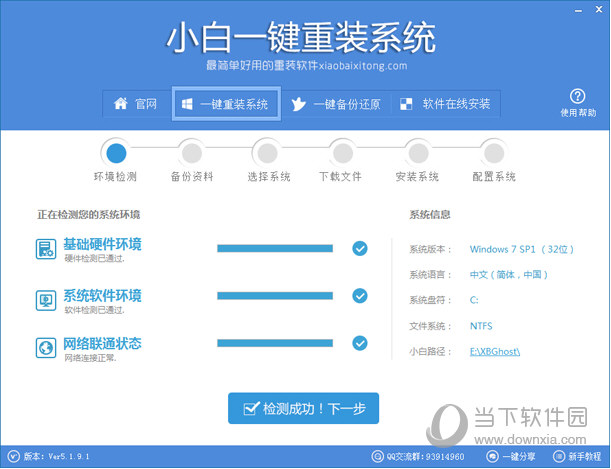Screen dimensions: 611x469
Task: Open the E:\XBGhost\ path link
Action: (494, 352)
